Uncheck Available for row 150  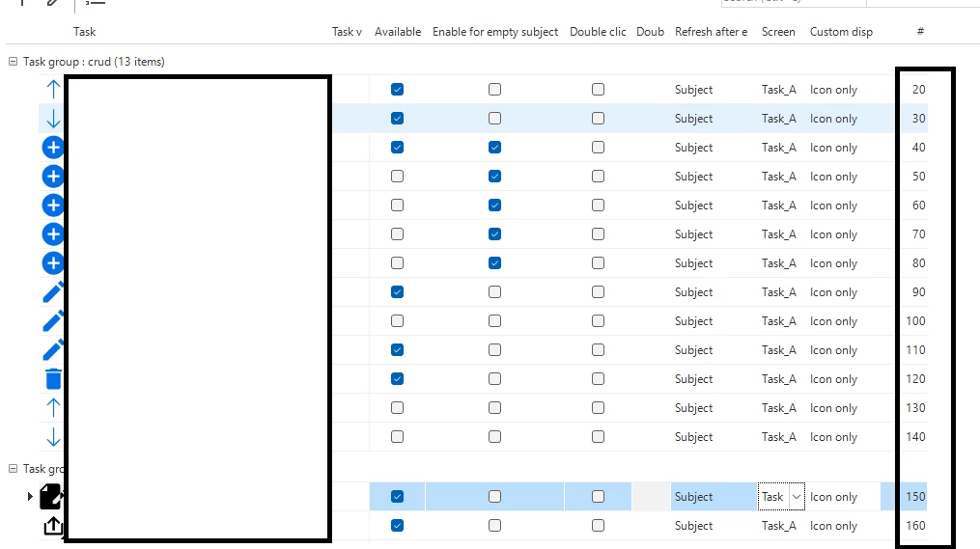(x=397, y=497)
